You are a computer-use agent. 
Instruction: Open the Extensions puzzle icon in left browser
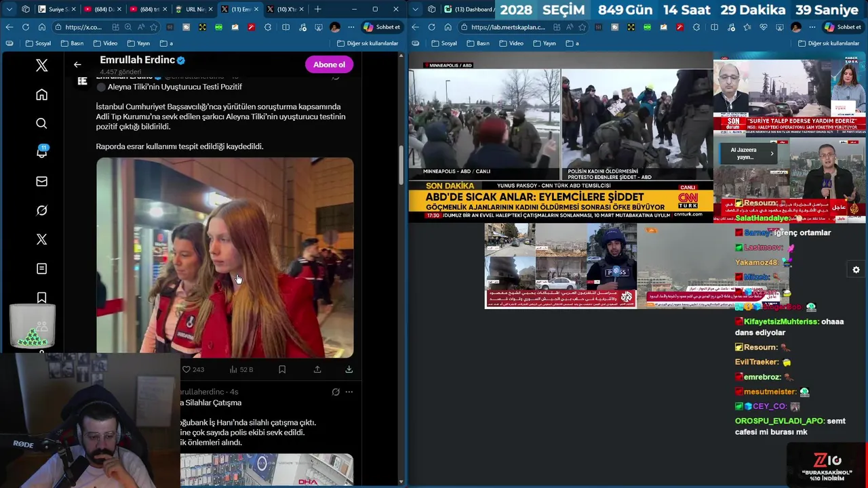[x=268, y=27]
